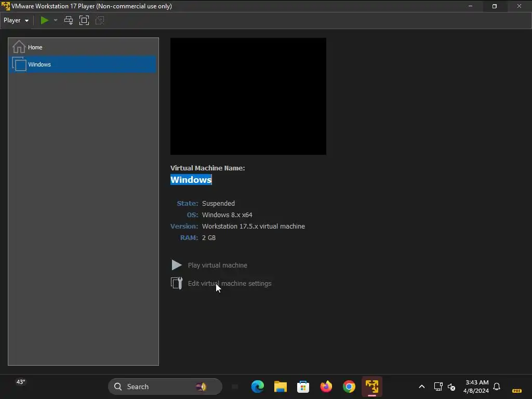This screenshot has width=532, height=399.
Task: Click Play virtual machine link
Action: pos(218,265)
